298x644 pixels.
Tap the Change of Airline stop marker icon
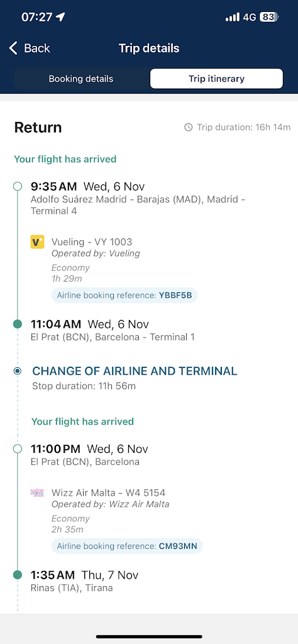click(x=17, y=371)
